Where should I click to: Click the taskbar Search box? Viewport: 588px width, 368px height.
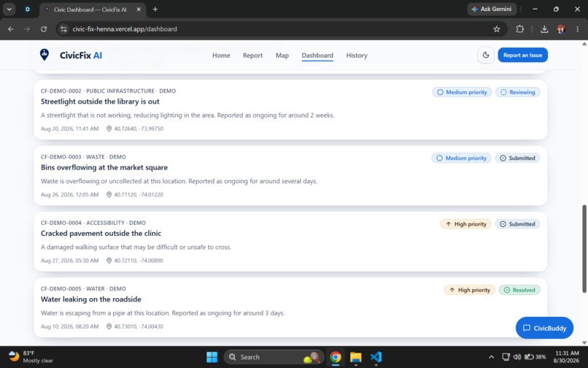pos(274,357)
